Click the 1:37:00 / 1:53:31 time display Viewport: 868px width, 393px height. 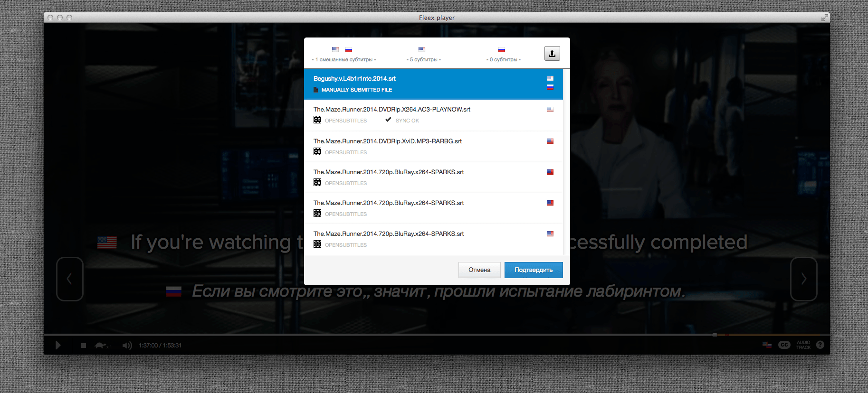160,346
